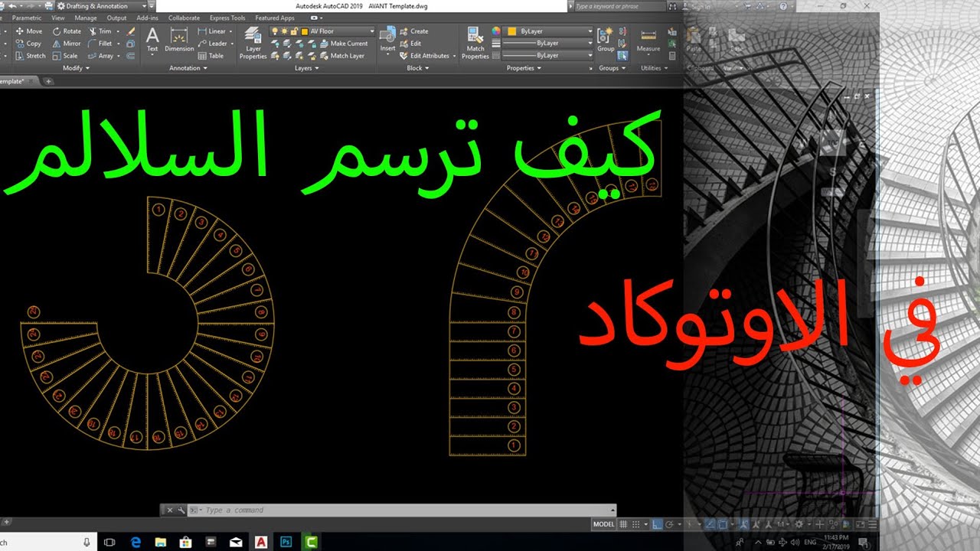Expand the Utilities panel

tap(654, 68)
